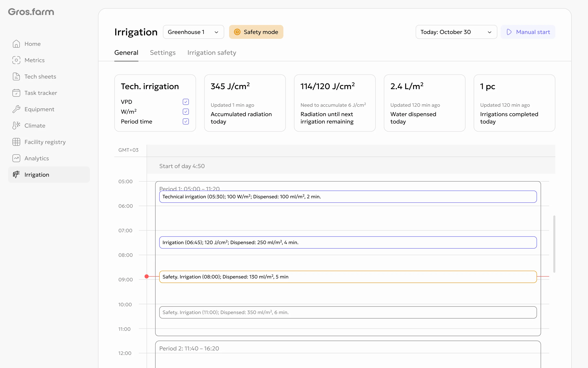Click the Safety mode warning icon

coord(237,32)
